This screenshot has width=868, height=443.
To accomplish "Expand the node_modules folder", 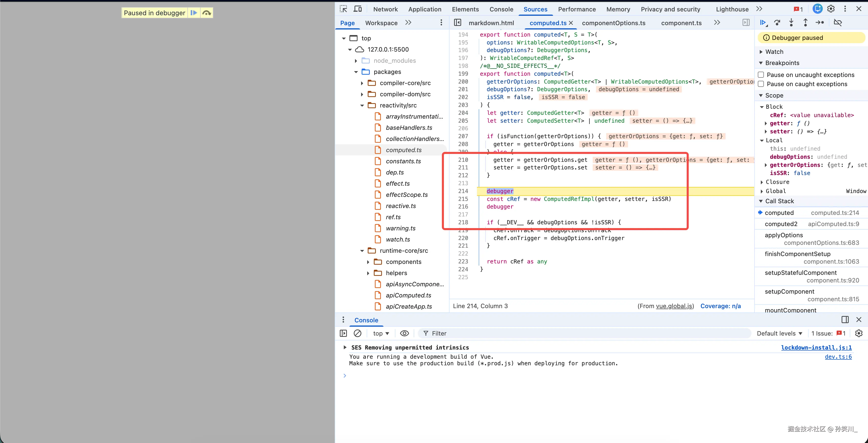I will coord(356,61).
